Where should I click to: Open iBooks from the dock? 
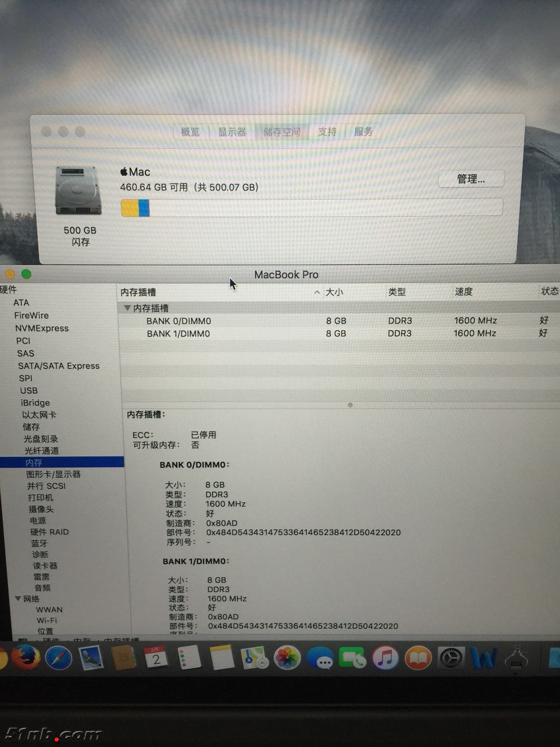click(418, 658)
